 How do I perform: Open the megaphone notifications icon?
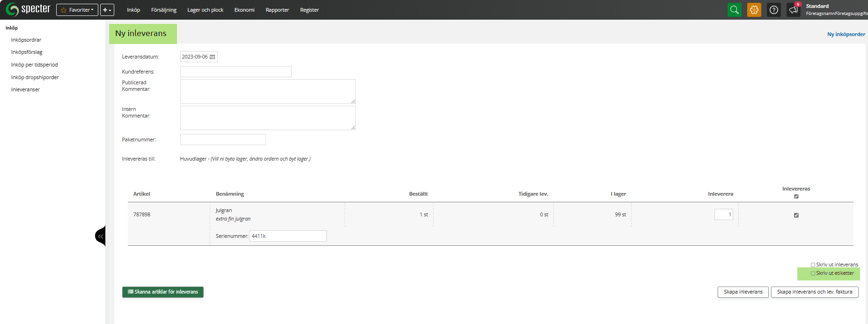[x=794, y=10]
